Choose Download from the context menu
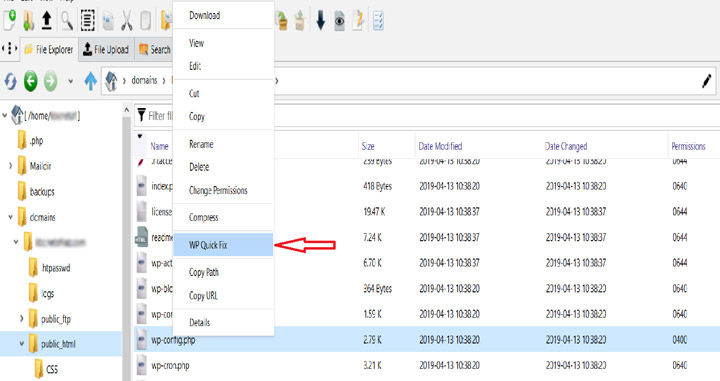The height and width of the screenshot is (381, 720). (224, 16)
